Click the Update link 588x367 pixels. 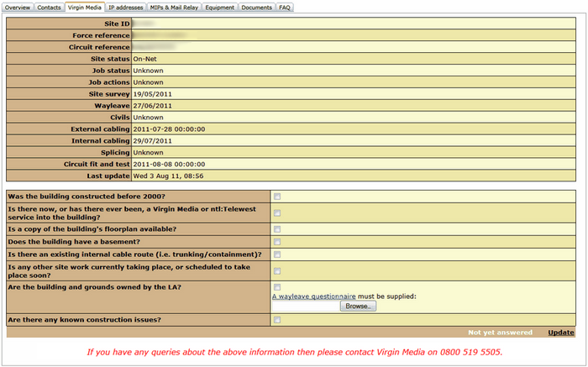pyautogui.click(x=561, y=333)
